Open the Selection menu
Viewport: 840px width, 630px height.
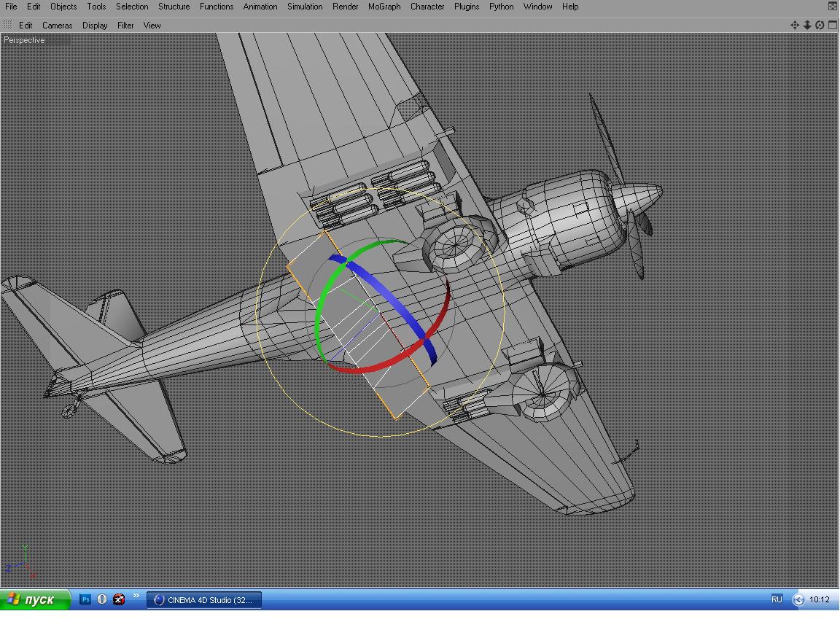point(132,7)
